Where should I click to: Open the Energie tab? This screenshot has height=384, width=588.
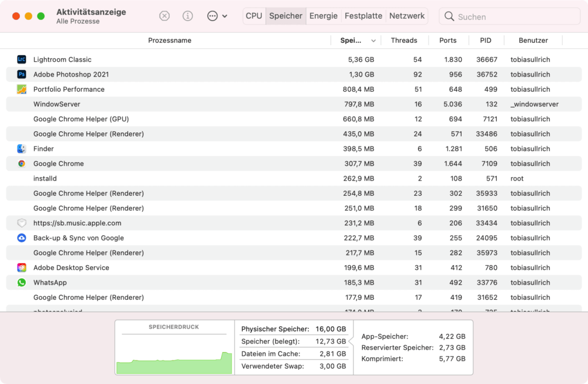tap(323, 16)
